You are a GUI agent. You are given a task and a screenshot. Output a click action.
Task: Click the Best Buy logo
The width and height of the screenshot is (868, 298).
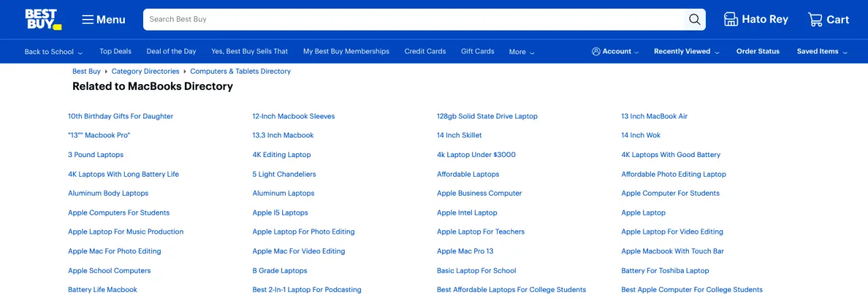coord(43,19)
